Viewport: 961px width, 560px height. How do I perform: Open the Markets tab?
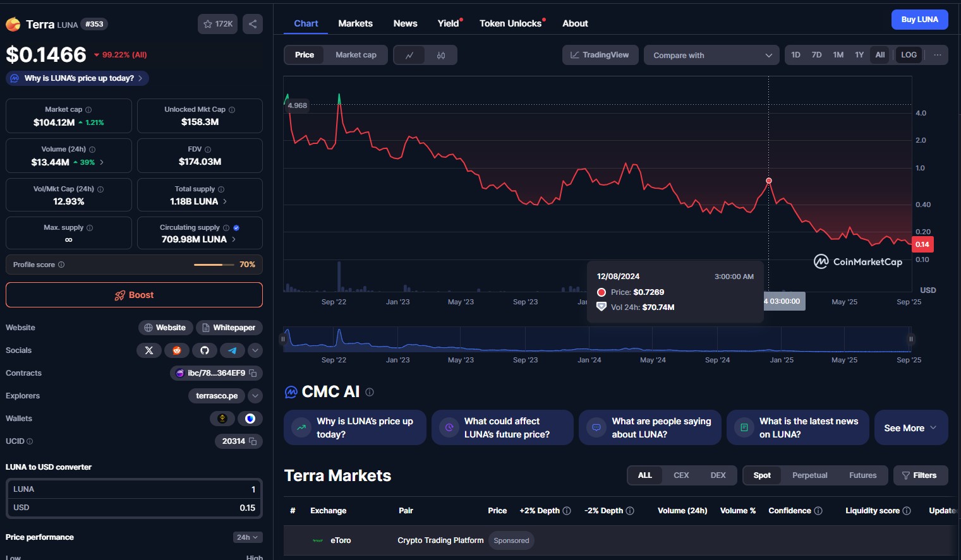coord(355,23)
